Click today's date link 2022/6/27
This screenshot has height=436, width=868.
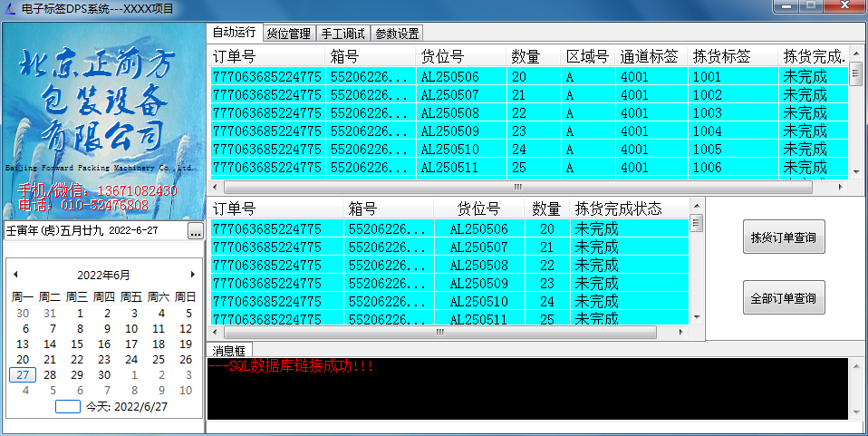coord(127,407)
